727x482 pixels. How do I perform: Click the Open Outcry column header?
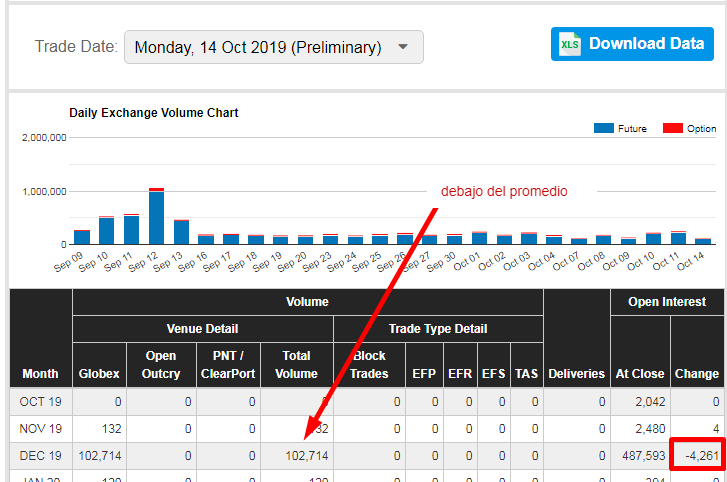[161, 364]
